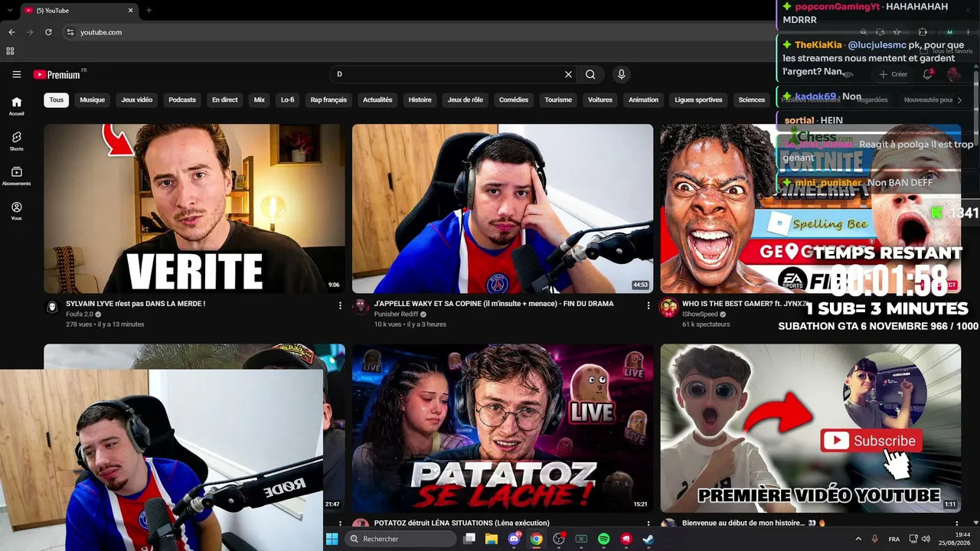Viewport: 980px width, 551px height.
Task: Start voice search with the microphone
Action: tap(621, 74)
